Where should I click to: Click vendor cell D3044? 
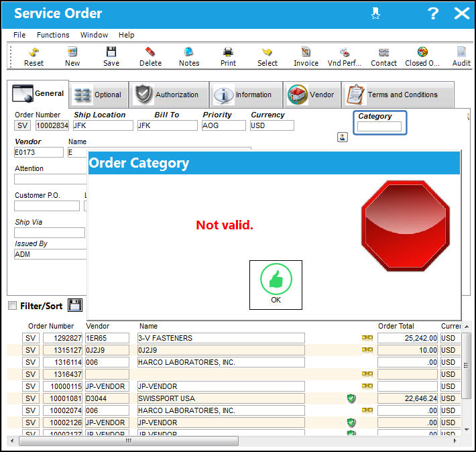point(107,398)
